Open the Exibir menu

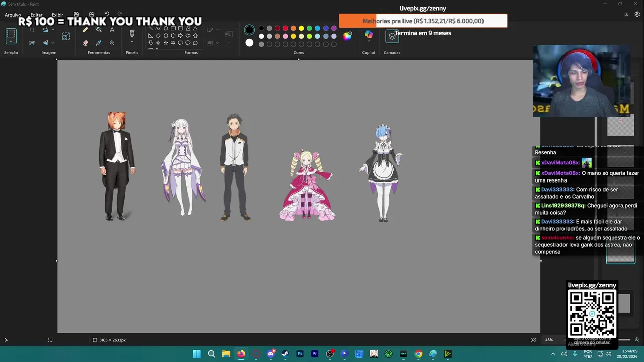click(58, 15)
